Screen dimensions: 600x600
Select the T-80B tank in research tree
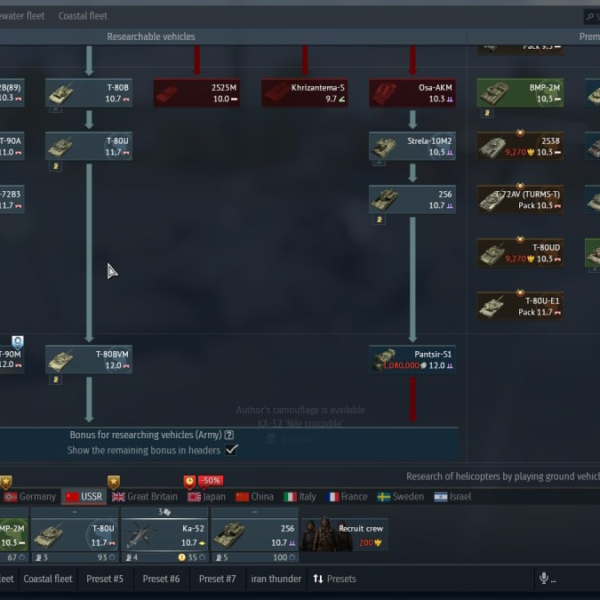(89, 93)
